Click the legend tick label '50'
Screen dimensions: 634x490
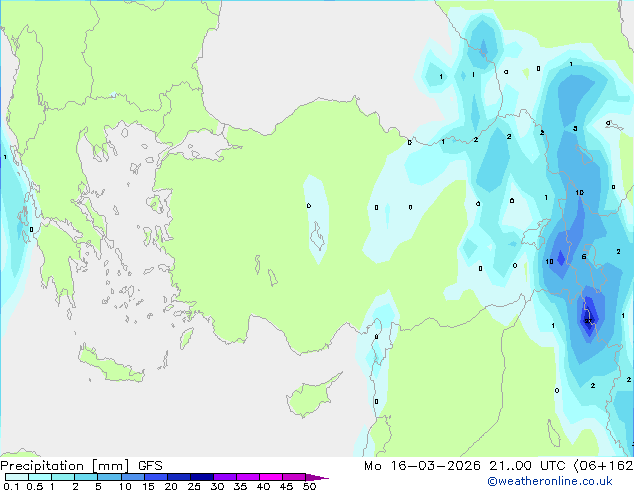[x=309, y=486]
